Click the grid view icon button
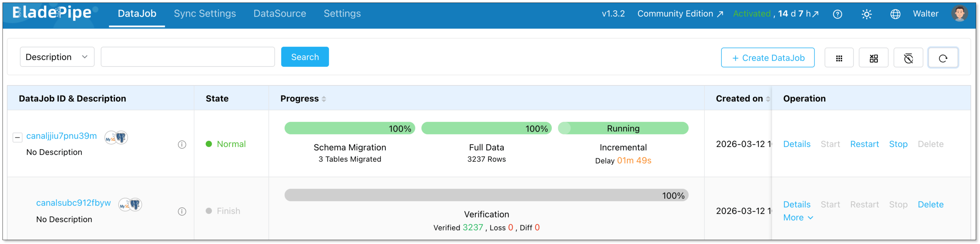Viewport: 980px width, 244px height. pos(838,58)
